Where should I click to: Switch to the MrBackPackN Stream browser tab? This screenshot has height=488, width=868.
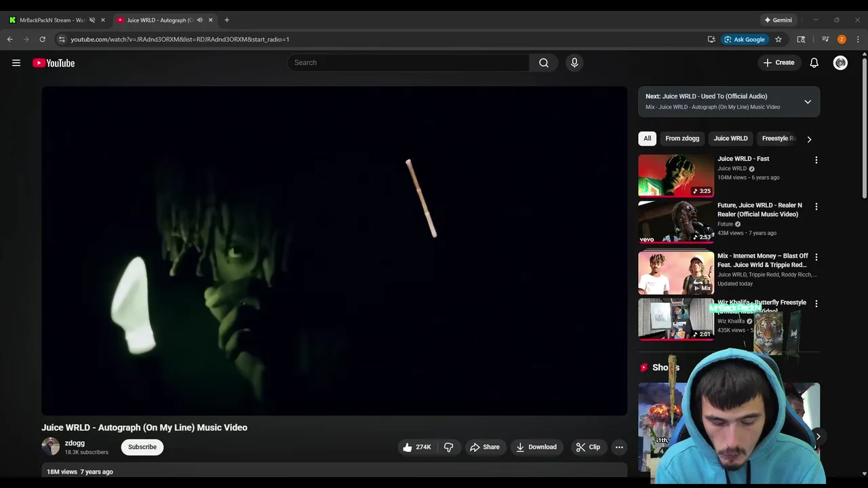(51, 20)
